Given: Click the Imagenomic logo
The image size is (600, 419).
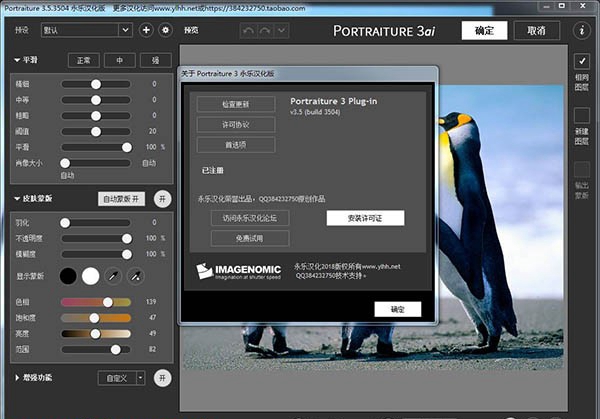Looking at the screenshot, I should click(x=238, y=271).
